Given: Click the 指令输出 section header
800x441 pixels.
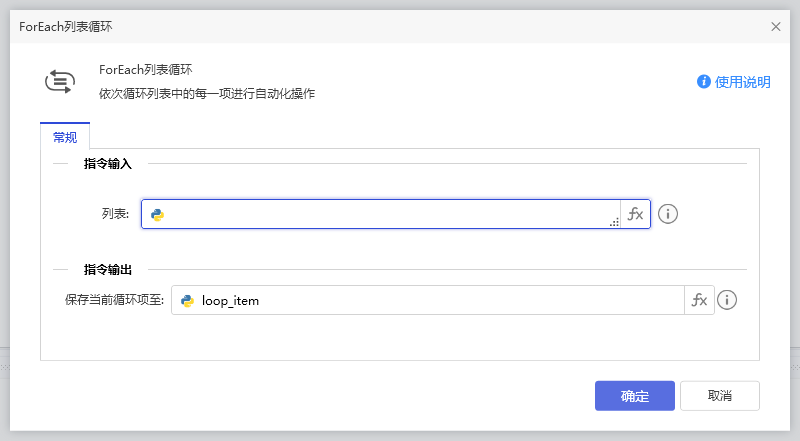Looking at the screenshot, I should coord(108,270).
